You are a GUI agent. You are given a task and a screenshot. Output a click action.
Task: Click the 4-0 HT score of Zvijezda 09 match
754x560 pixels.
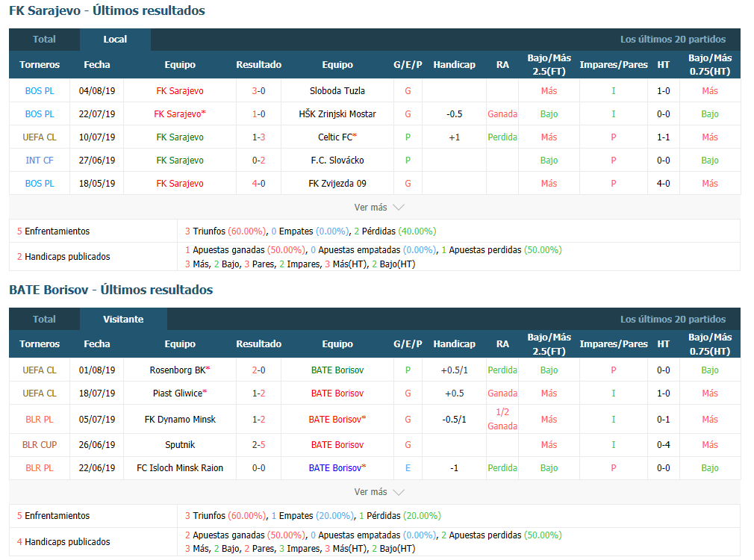click(x=663, y=183)
